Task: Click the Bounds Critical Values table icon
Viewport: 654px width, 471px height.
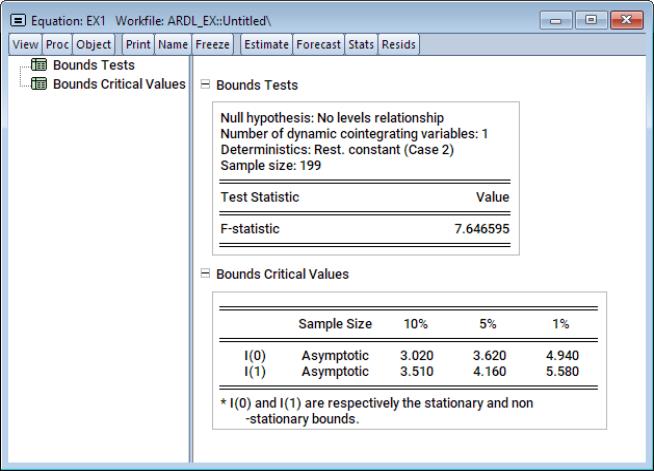Action: coord(41,83)
